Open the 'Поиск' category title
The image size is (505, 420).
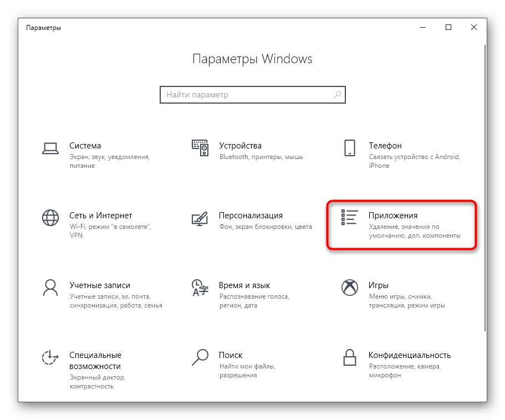coord(231,355)
